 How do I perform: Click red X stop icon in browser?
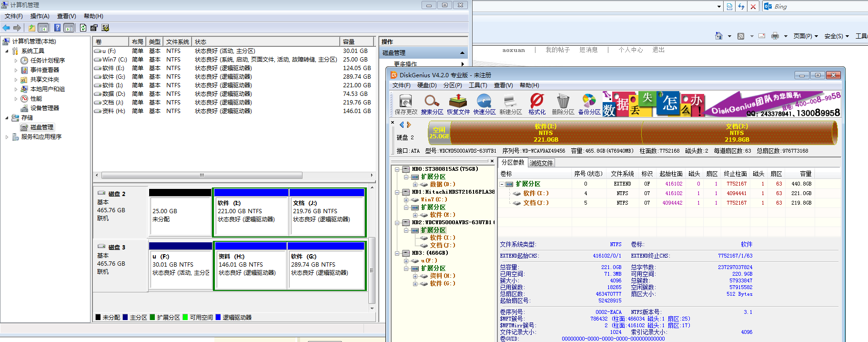click(x=753, y=7)
